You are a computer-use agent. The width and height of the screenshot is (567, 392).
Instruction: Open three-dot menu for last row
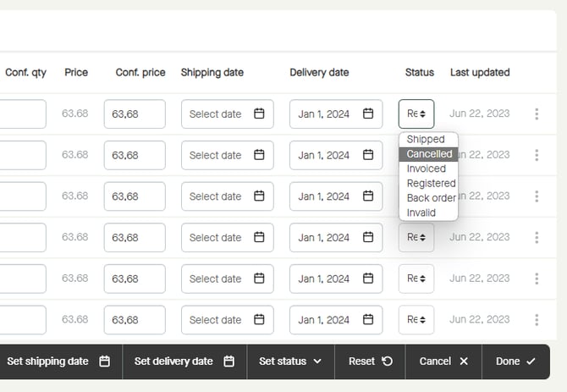[x=537, y=320]
